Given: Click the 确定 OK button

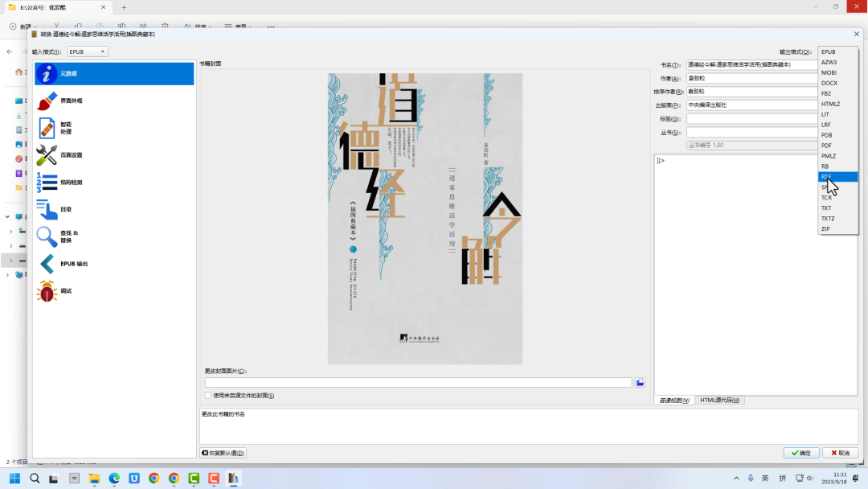Looking at the screenshot, I should (x=801, y=453).
